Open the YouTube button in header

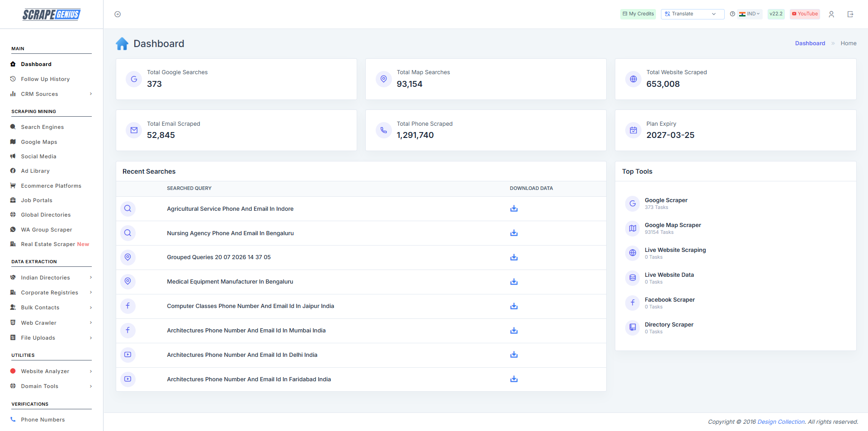coord(805,14)
